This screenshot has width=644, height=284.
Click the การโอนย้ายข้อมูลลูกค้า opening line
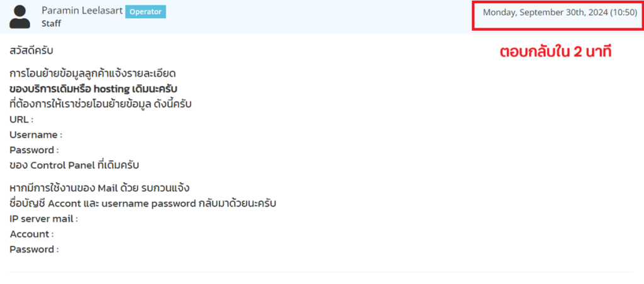(92, 74)
